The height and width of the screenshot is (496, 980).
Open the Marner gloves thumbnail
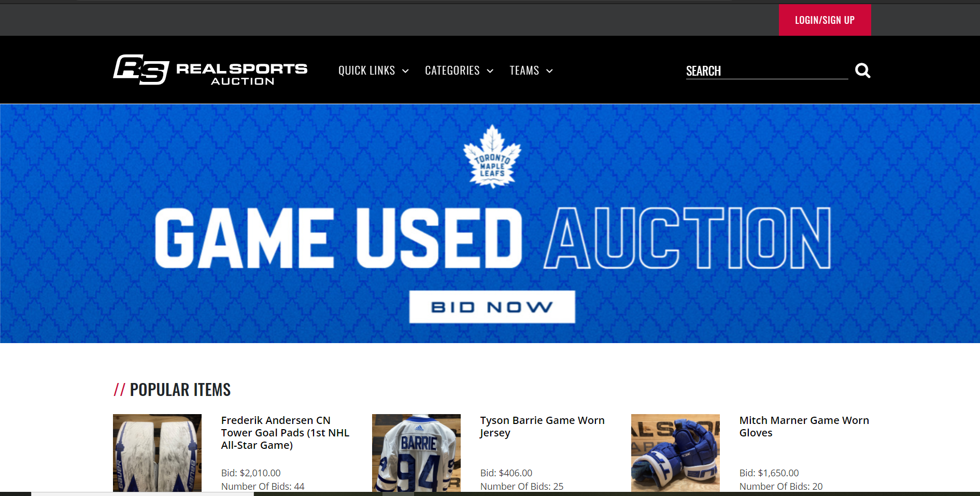[x=675, y=453]
